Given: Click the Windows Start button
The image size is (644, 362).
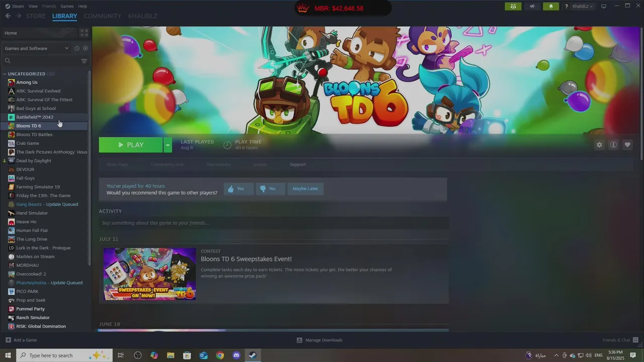Looking at the screenshot, I should [x=8, y=355].
